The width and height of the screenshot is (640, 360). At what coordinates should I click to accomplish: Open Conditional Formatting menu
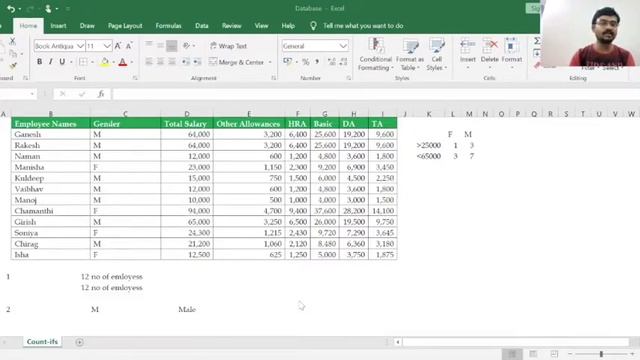click(x=376, y=54)
